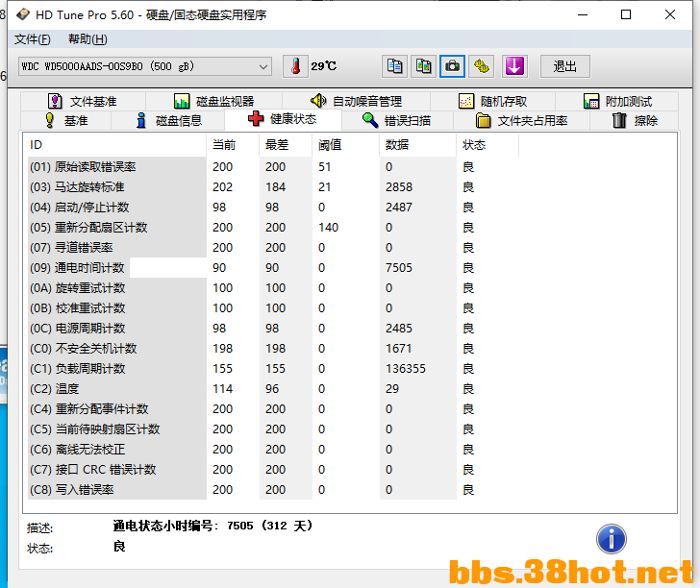Open the drive selection dropdown WDC WD5000AADS

point(144,66)
